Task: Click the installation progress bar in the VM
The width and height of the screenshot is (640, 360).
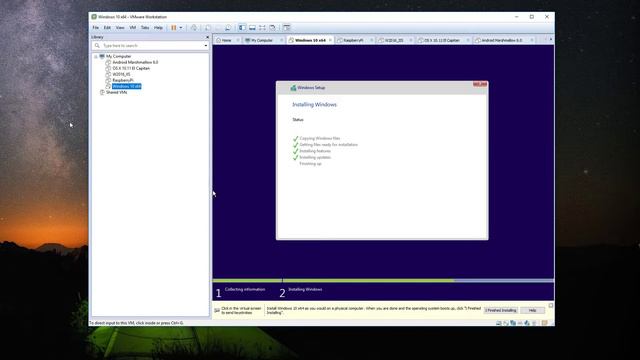Action: [x=383, y=281]
